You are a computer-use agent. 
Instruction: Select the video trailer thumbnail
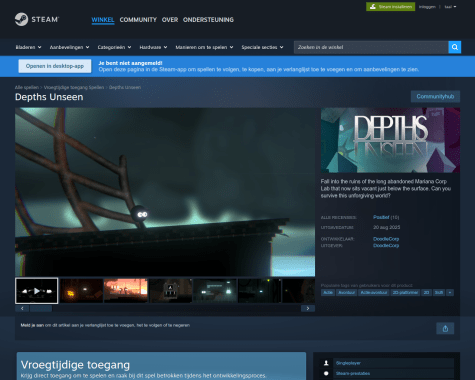pos(37,291)
